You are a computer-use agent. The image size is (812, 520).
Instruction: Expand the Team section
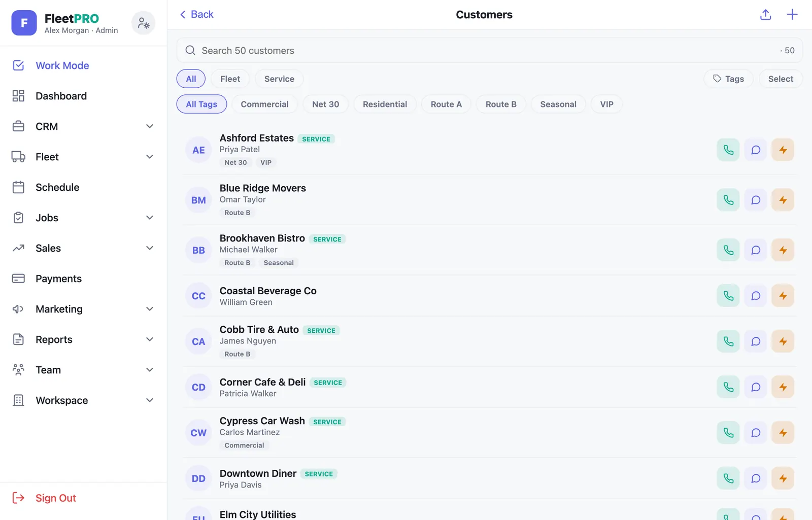[x=83, y=370]
